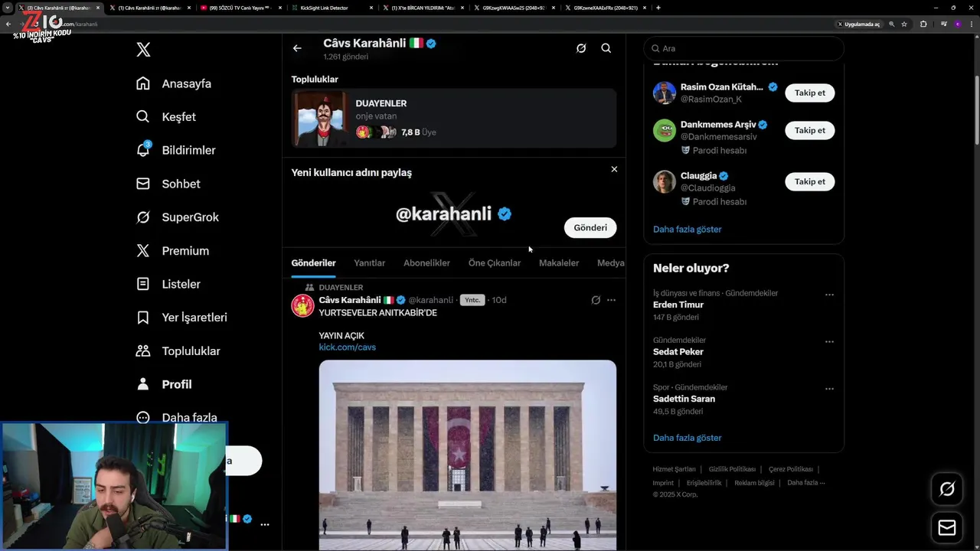Click Grok icon in profile header
Screen dimensions: 980x551
click(x=581, y=48)
